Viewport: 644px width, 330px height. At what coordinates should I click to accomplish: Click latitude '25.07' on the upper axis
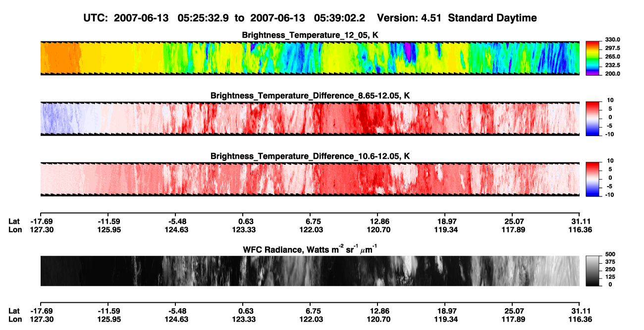coord(513,221)
